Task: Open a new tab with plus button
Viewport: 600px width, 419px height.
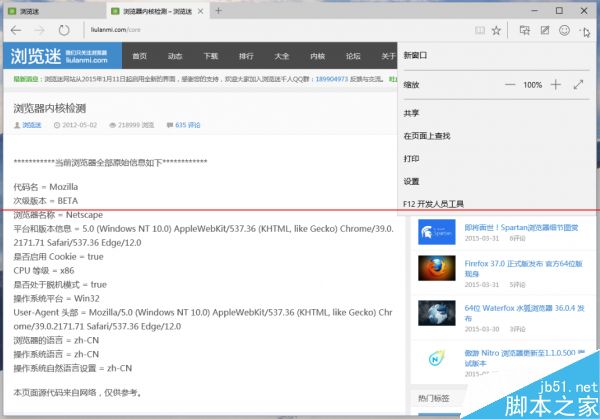Action: point(218,11)
